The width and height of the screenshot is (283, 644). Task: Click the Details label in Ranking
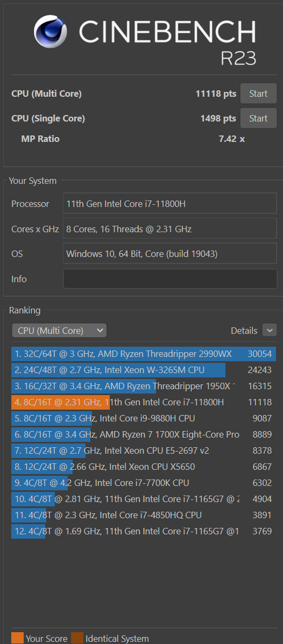[x=244, y=331]
